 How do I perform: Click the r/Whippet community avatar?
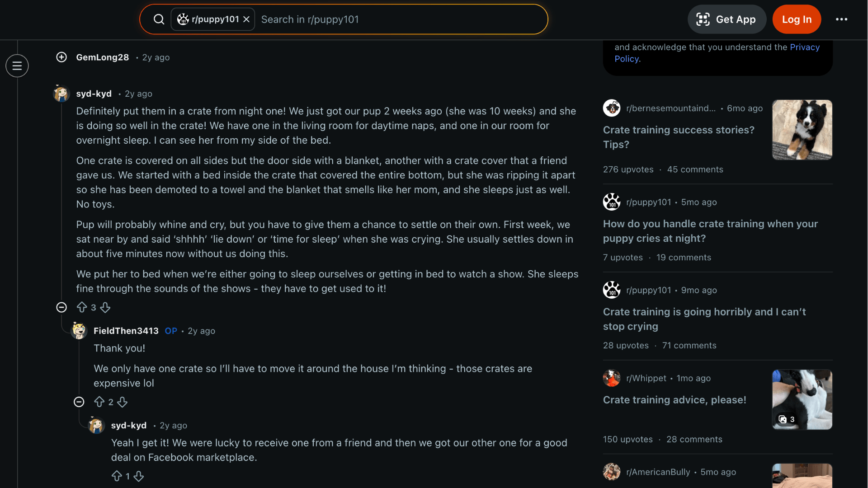[x=612, y=378]
